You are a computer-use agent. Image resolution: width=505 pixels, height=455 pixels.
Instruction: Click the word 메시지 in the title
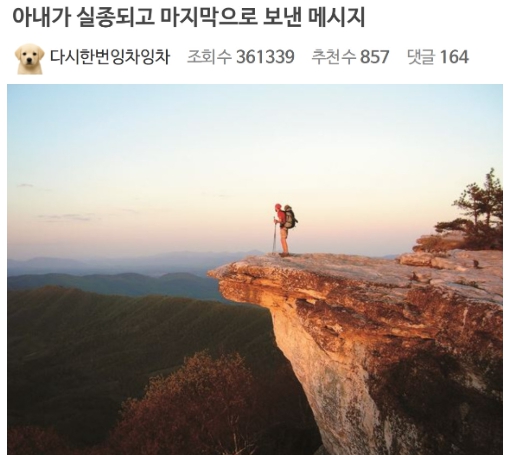click(x=336, y=17)
